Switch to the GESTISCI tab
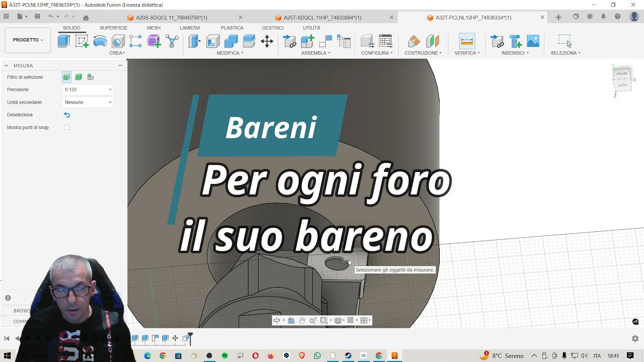 [273, 28]
